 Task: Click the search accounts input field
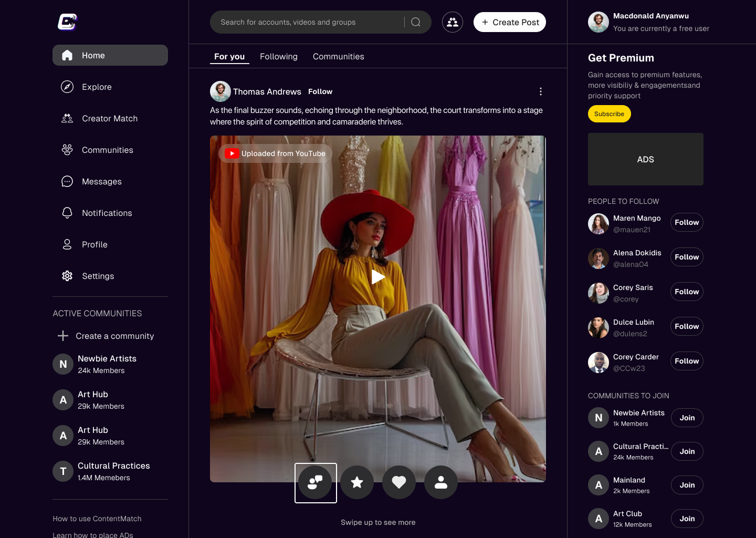[310, 22]
